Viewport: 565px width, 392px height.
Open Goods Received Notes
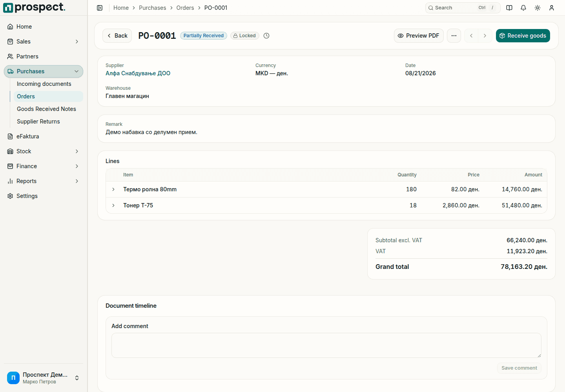48,109
